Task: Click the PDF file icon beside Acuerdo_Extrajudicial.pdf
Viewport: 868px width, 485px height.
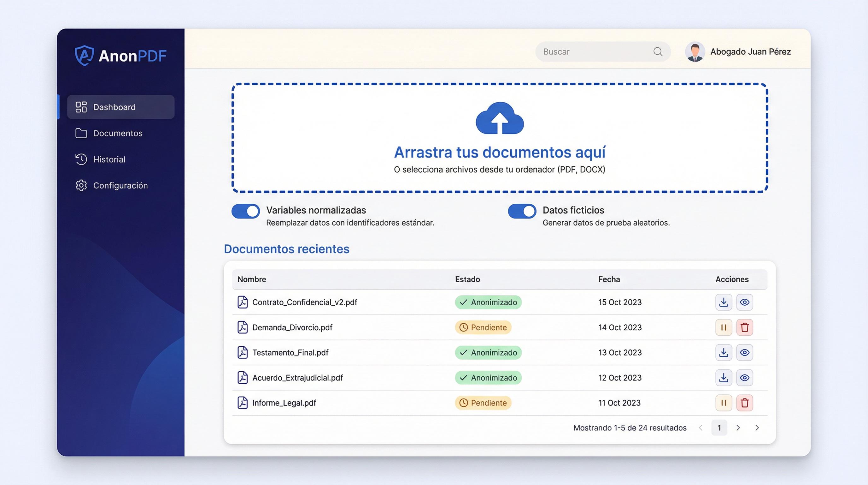Action: pyautogui.click(x=242, y=378)
